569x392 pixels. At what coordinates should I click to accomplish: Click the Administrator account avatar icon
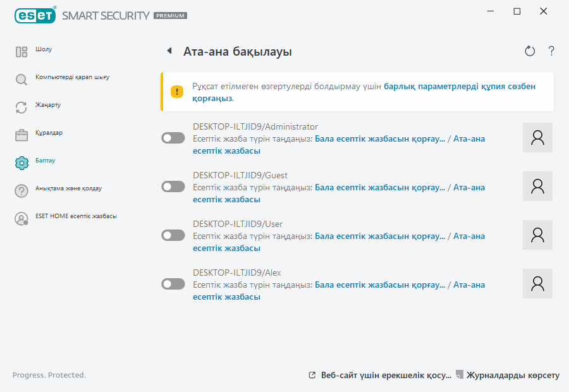[x=537, y=138]
